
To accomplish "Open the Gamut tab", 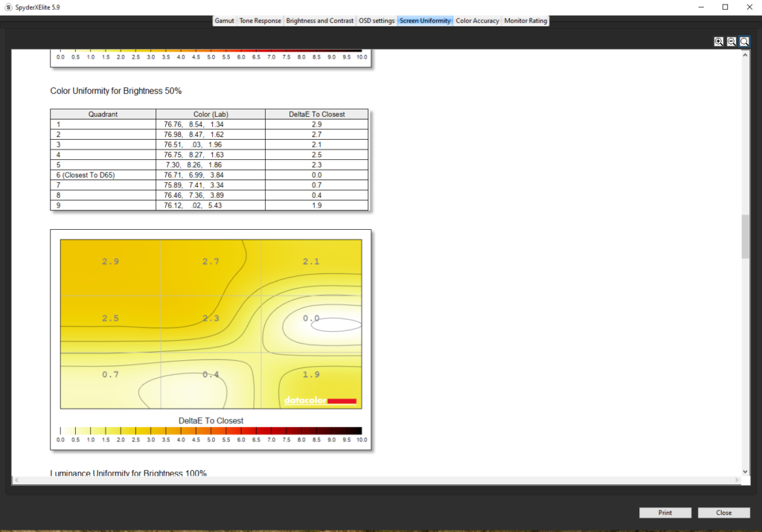I will pos(224,21).
